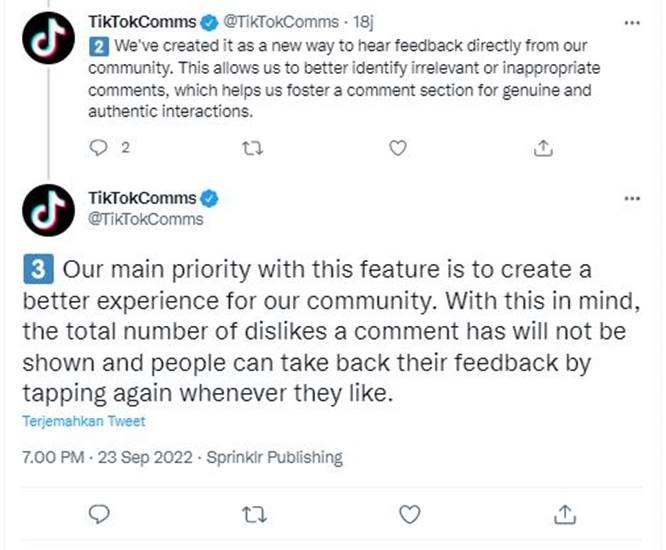Like the first tweet about feedback
Screen dimensions: 666x550
point(398,148)
